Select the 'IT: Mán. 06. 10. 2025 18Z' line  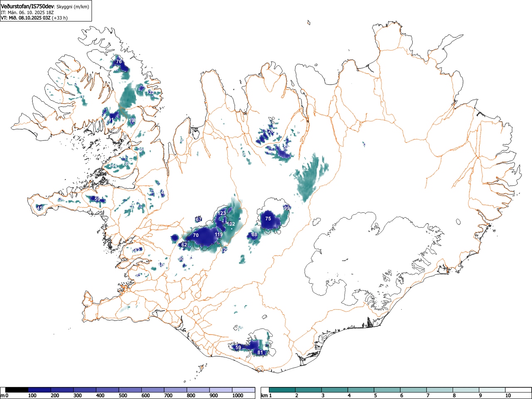point(27,12)
